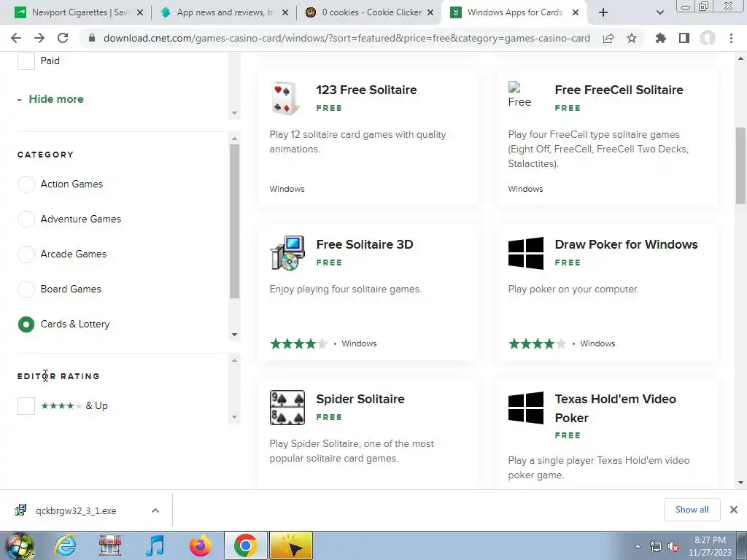747x560 pixels.
Task: Open the Windows Start orb
Action: click(19, 545)
